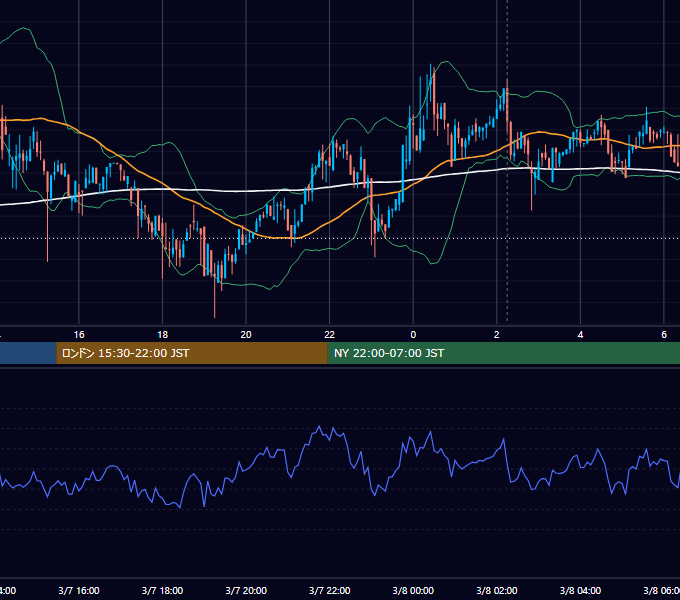Click the 4 hour label on price chart axis
The image size is (680, 600).
[580, 334]
